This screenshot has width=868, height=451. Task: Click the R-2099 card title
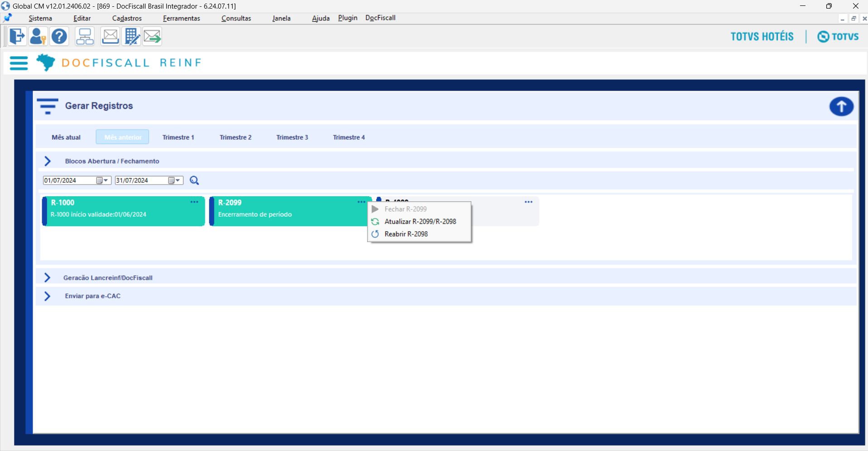230,203
